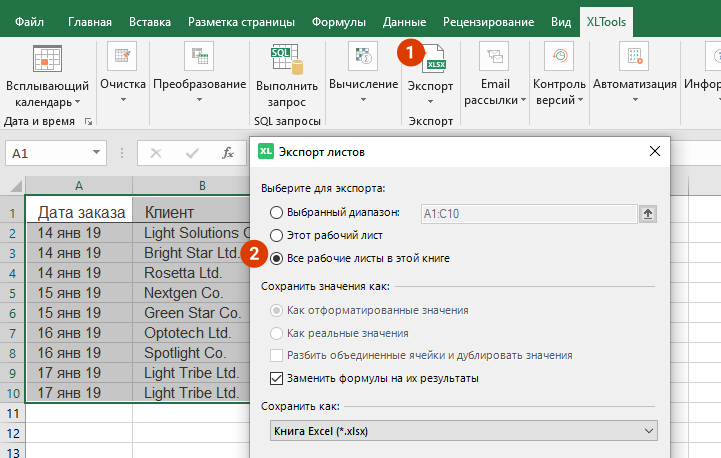Click the range selector button beside A1:C10
This screenshot has height=458, width=721.
click(x=649, y=212)
